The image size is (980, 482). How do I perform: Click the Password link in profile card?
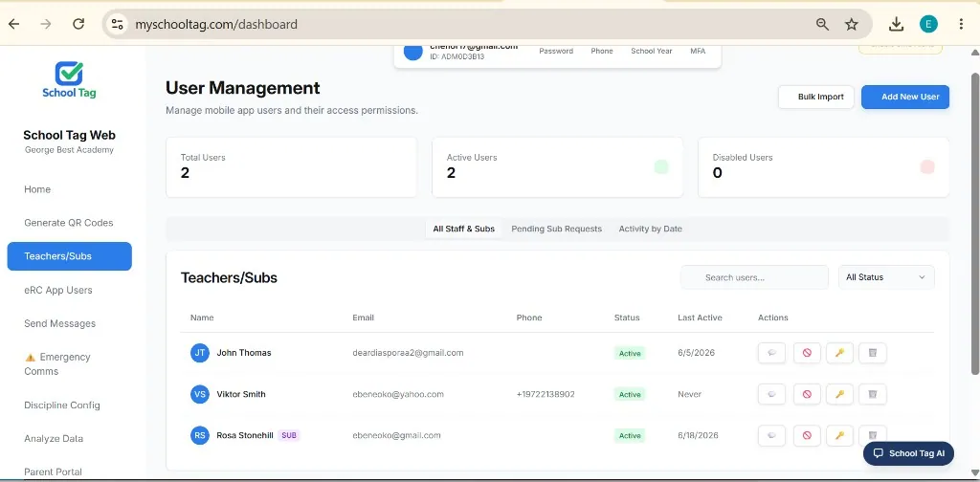(556, 52)
